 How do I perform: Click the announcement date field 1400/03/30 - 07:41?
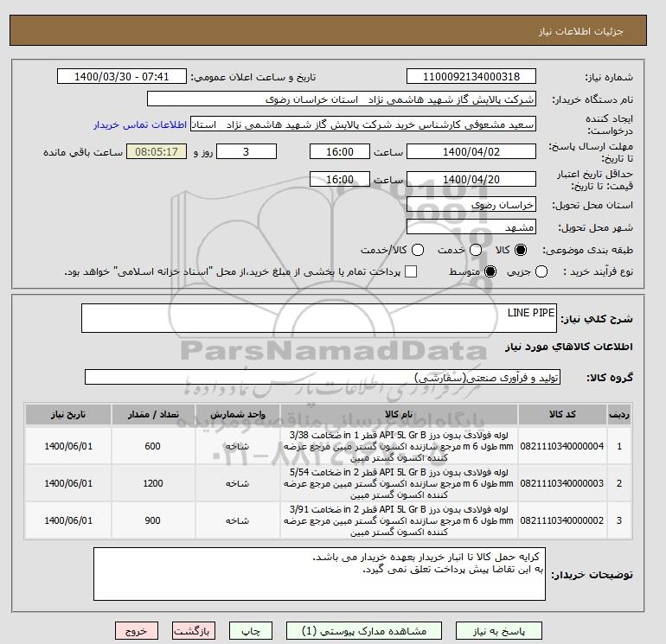[x=121, y=76]
